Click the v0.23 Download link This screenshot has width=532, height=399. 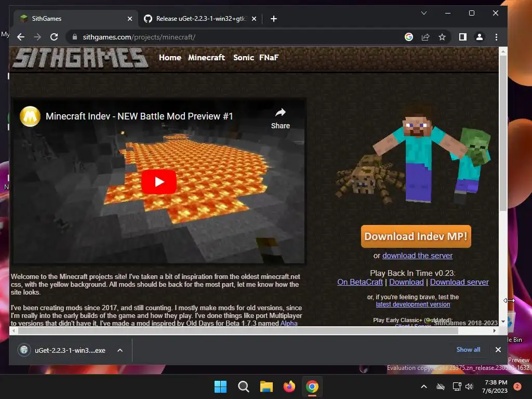pos(406,282)
